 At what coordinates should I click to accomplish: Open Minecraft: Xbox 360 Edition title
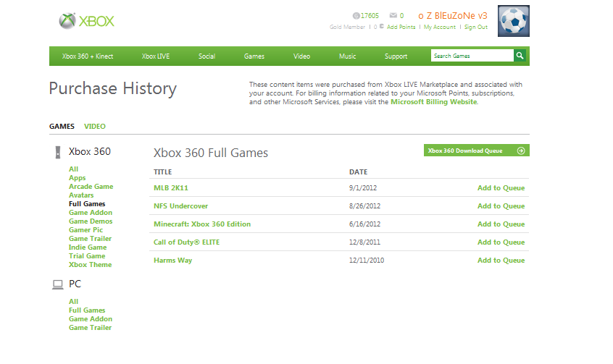(x=202, y=224)
